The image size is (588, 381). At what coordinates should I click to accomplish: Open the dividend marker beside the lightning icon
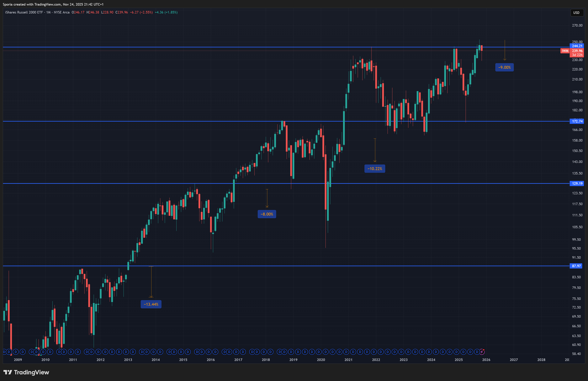tap(477, 352)
